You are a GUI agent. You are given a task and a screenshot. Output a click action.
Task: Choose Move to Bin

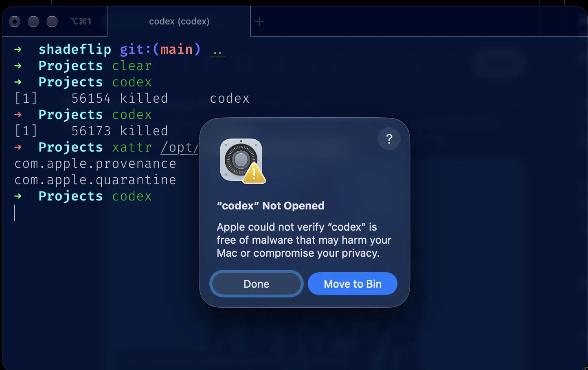click(x=353, y=284)
